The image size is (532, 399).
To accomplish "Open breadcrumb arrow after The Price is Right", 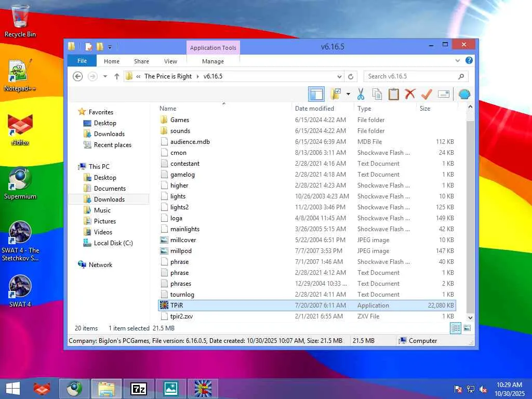I will click(x=198, y=76).
